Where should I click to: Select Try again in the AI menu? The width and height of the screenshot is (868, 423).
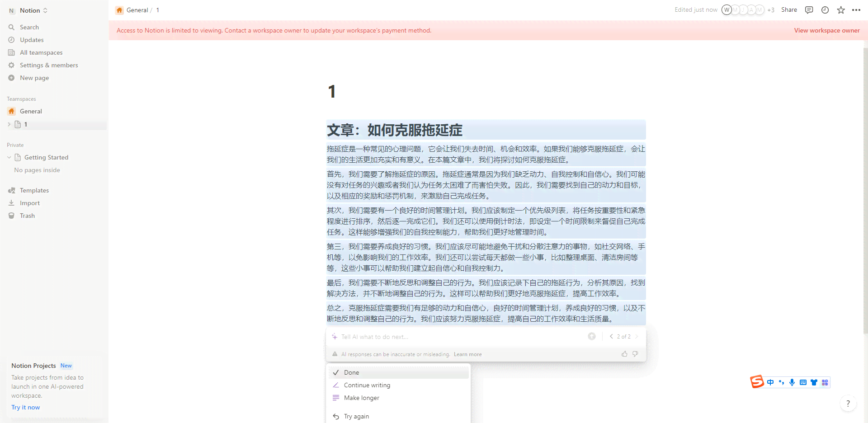[398, 416]
